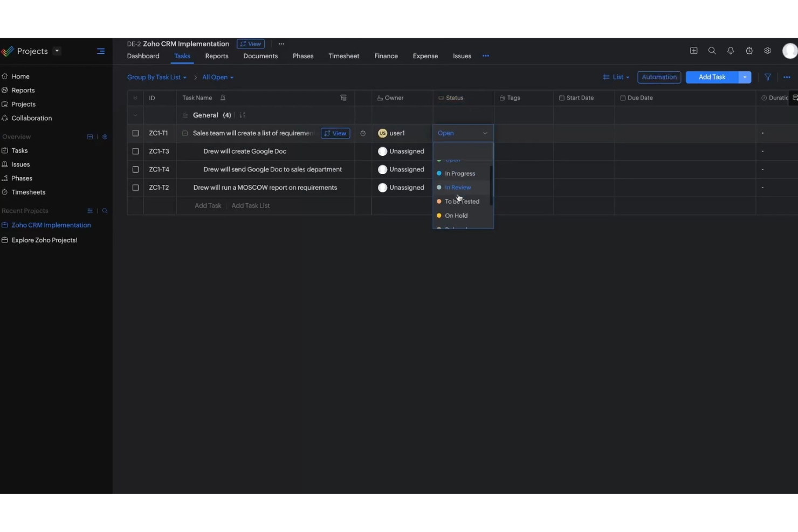Click Add Task link below the task rows
Screen dimensions: 798x532
208,206
